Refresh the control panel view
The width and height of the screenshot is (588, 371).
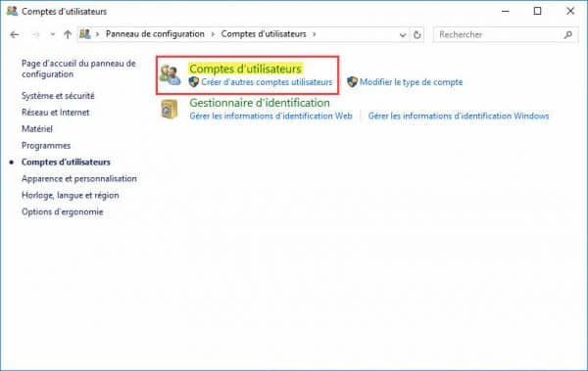417,35
